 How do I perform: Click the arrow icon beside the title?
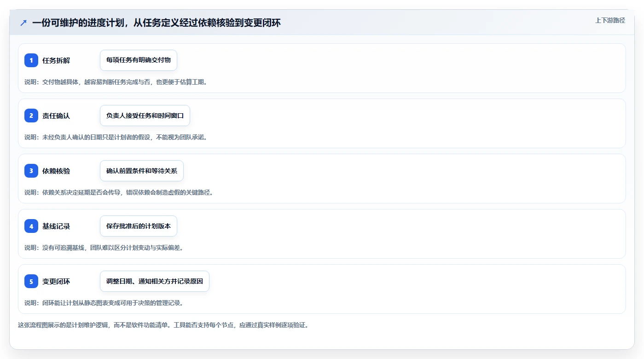(23, 23)
